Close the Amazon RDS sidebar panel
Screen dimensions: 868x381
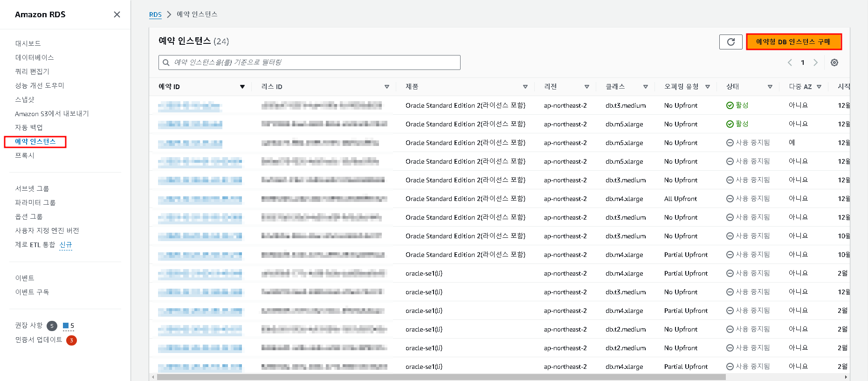pos(117,14)
